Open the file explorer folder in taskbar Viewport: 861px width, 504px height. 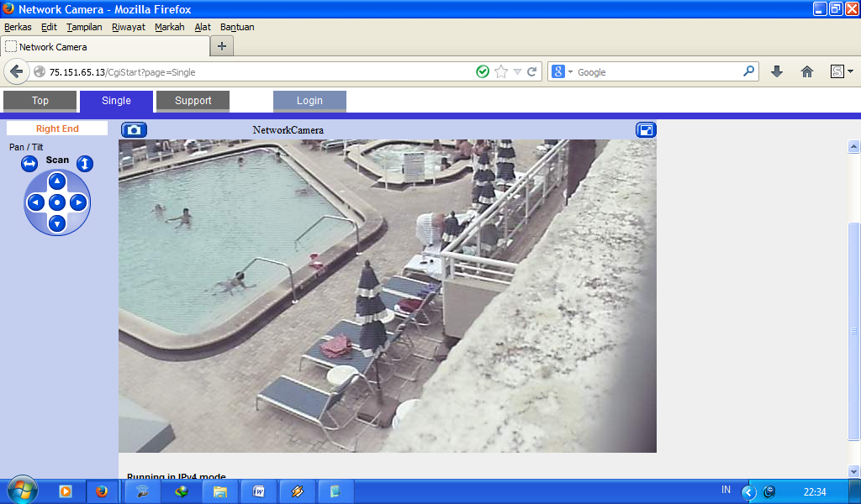pyautogui.click(x=220, y=491)
